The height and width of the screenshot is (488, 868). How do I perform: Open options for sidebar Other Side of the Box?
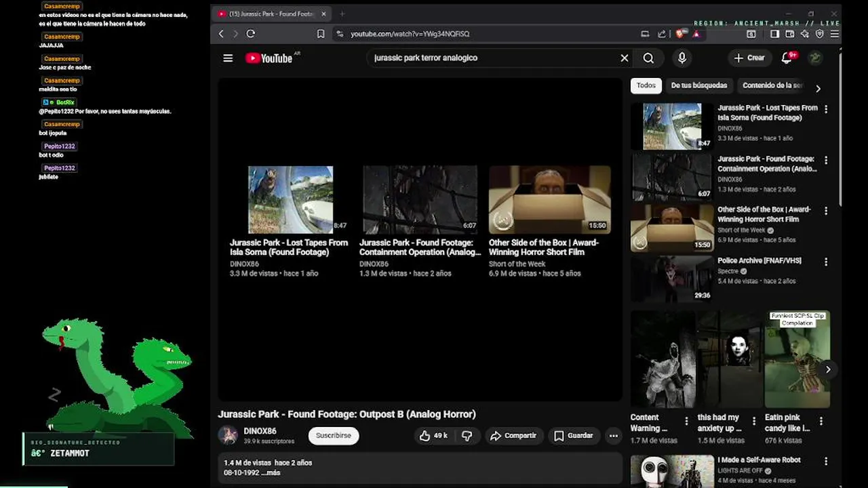pyautogui.click(x=826, y=211)
